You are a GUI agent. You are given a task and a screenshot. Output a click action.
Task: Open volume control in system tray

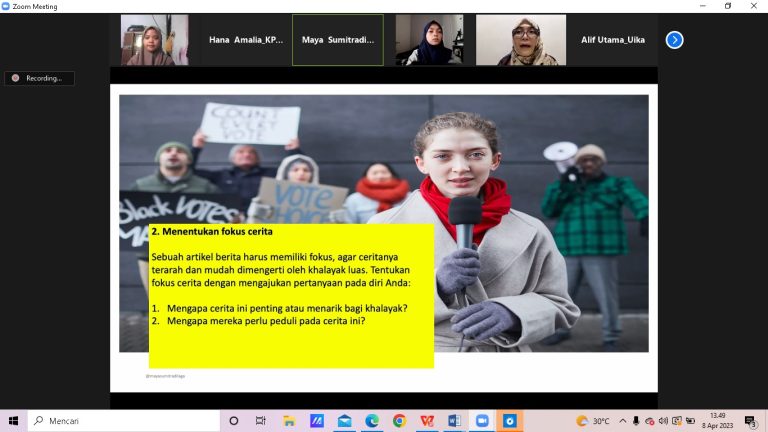pos(663,421)
